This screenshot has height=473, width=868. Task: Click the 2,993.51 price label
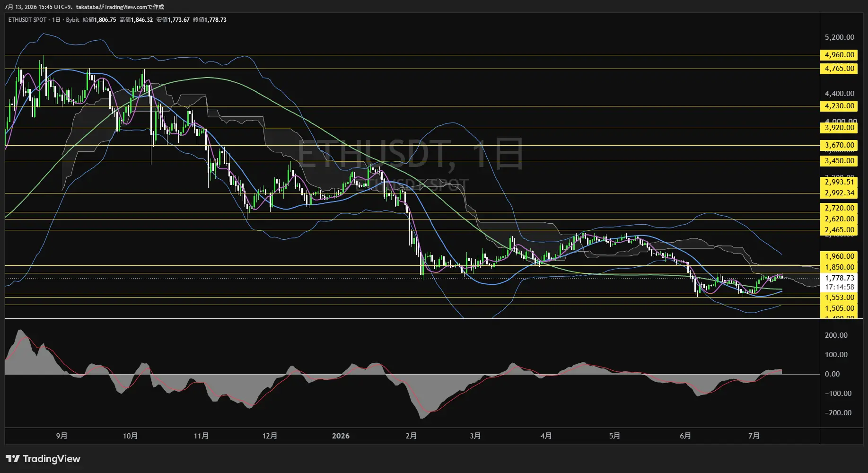(839, 182)
